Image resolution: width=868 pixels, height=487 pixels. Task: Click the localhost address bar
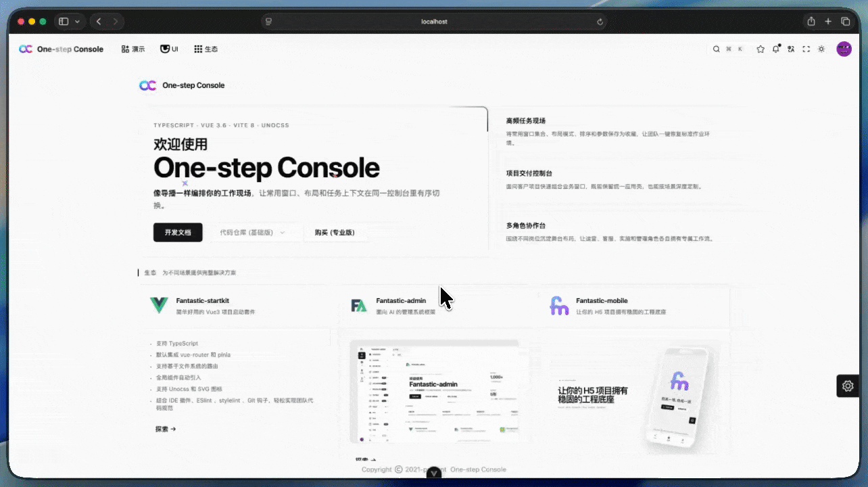coord(434,22)
